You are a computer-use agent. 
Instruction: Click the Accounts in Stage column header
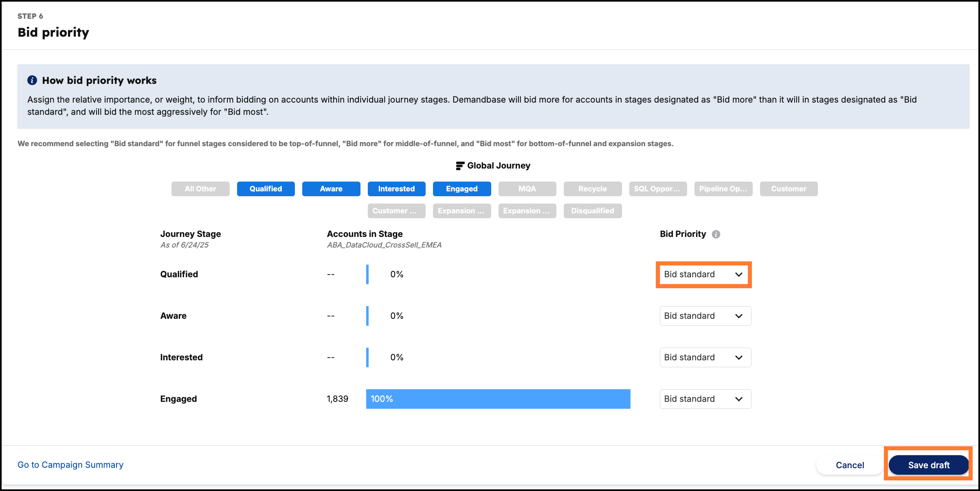click(365, 234)
